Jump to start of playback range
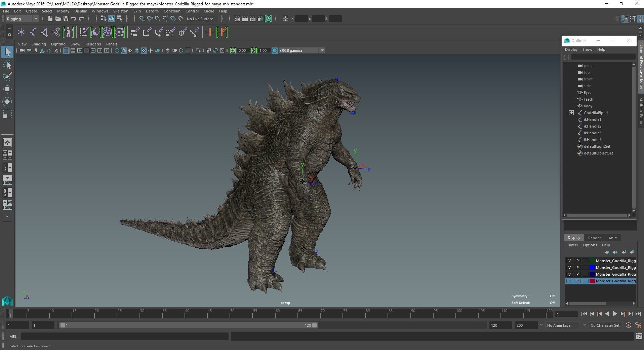 click(x=584, y=314)
